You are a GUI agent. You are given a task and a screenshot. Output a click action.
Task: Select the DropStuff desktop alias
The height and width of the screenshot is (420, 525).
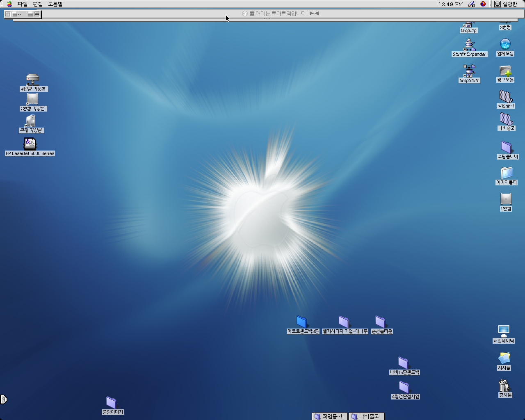(x=469, y=71)
